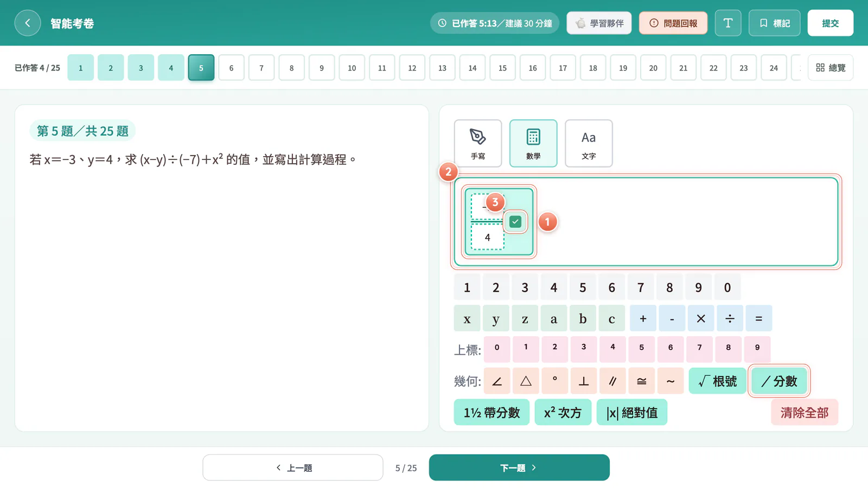
Task: Tap the superscript 2 key
Action: click(554, 350)
